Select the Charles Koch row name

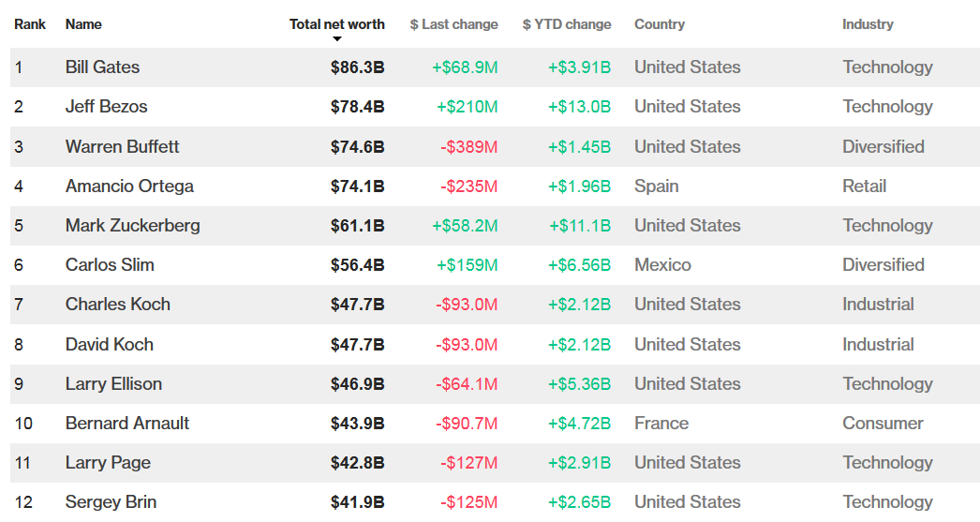tap(117, 305)
